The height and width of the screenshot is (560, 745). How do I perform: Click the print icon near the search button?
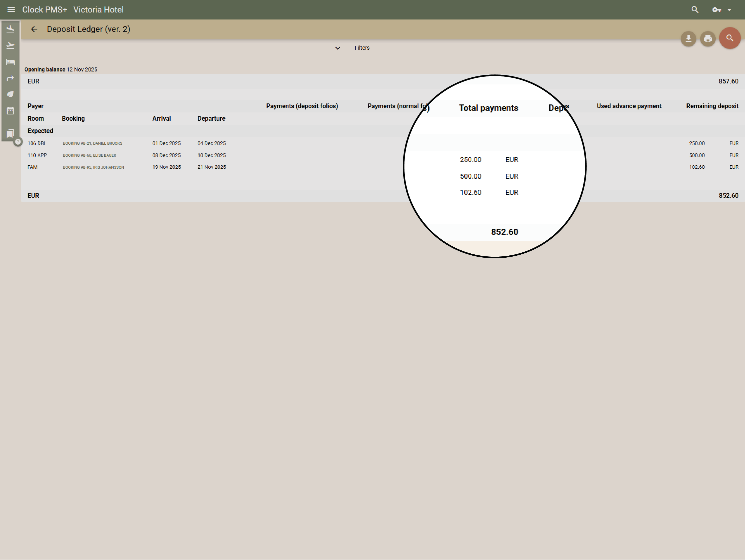pyautogui.click(x=708, y=39)
